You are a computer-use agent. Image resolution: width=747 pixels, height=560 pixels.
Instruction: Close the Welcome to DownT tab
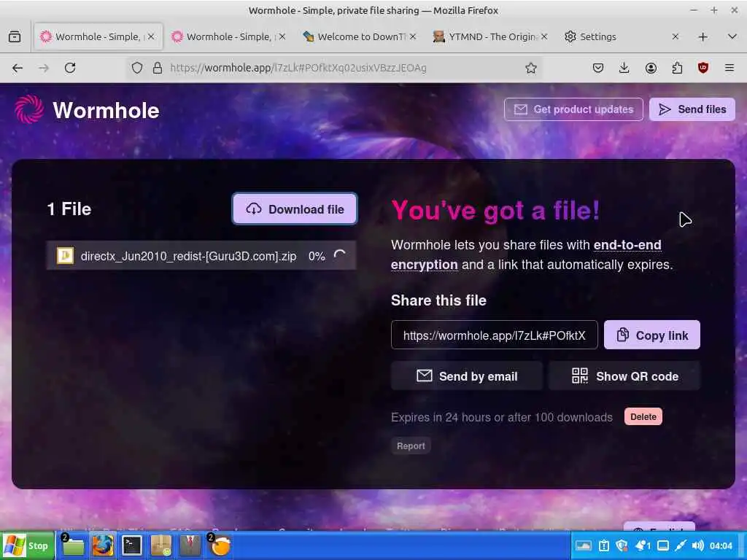(413, 36)
